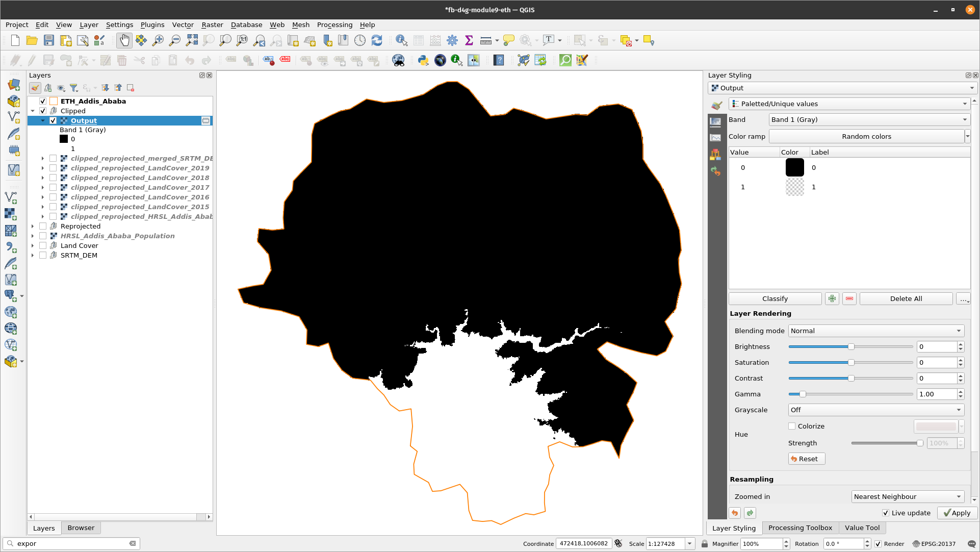Open Histogram tab icon in Layer Styling
Screen dimensions: 980x552
tap(715, 138)
